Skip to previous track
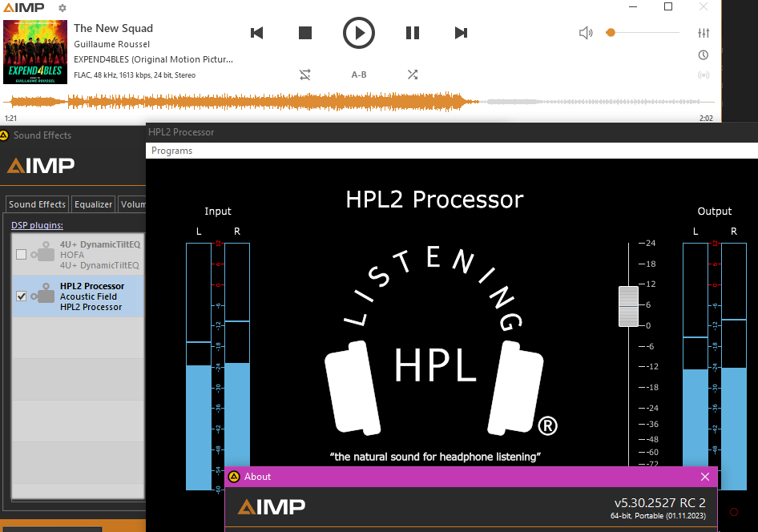This screenshot has height=532, width=758. tap(256, 33)
